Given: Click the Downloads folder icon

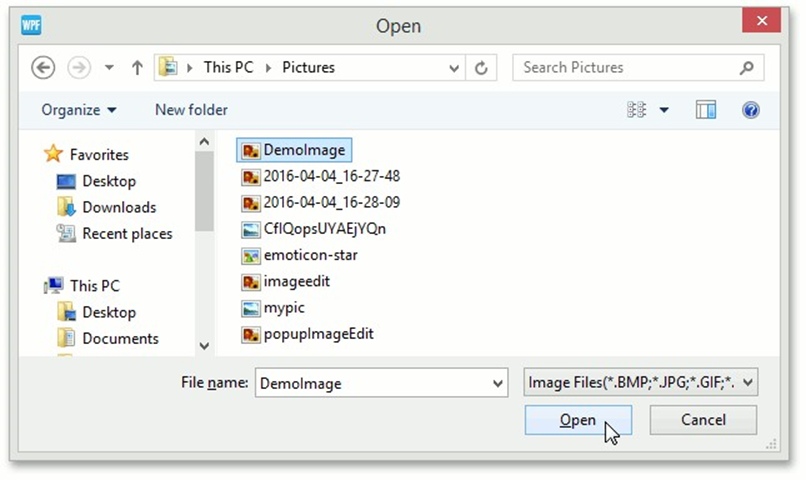Looking at the screenshot, I should (x=66, y=207).
